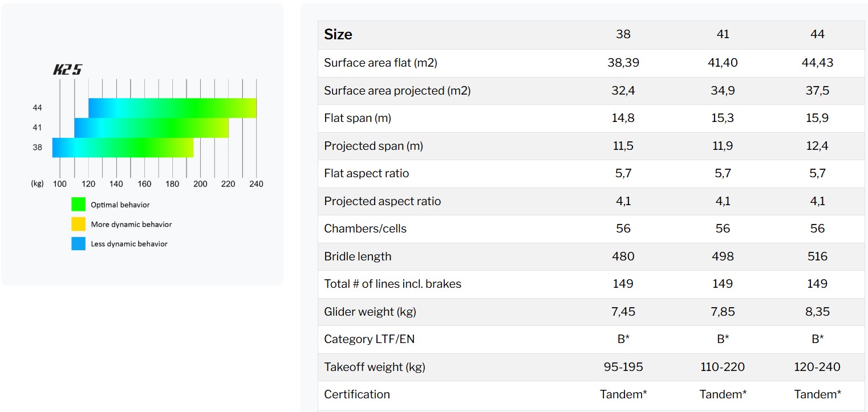Click the Tandem* certification for size 41
This screenshot has width=868, height=412.
(723, 394)
